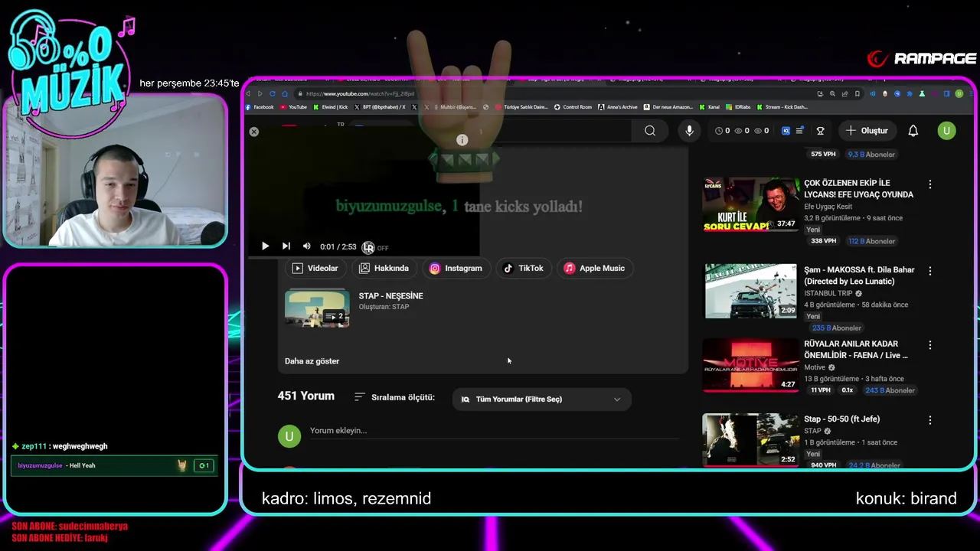Screen dimensions: 980x551
Task: Click the biyuzumuzgulse Hell Yeah chat entry
Action: 114,465
